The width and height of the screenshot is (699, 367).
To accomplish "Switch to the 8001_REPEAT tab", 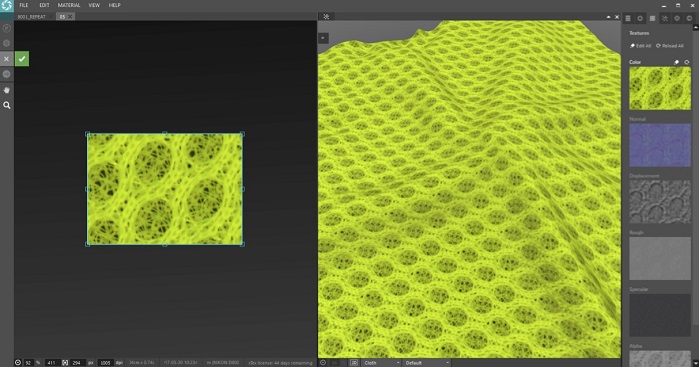I will (x=32, y=16).
